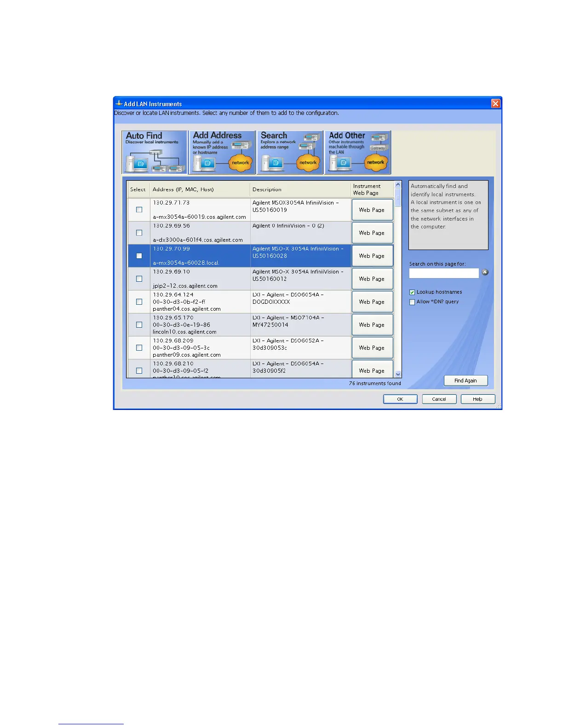The height and width of the screenshot is (728, 563).
Task: Close the Add LAN Instruments dialog
Action: click(x=495, y=103)
